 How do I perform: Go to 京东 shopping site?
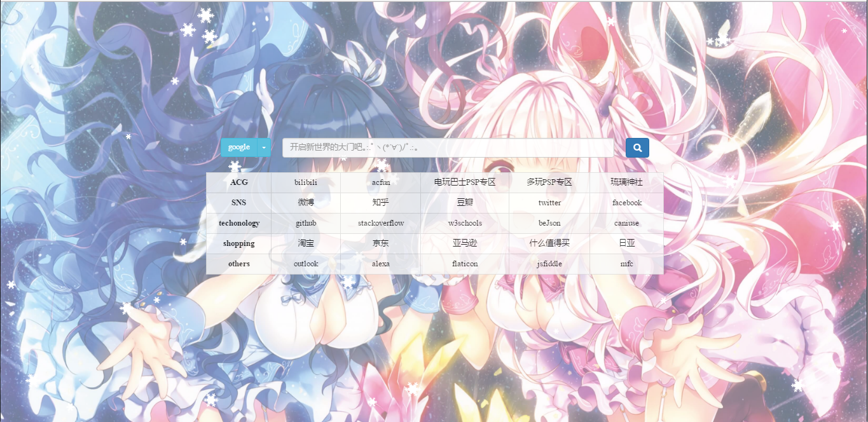coord(381,243)
